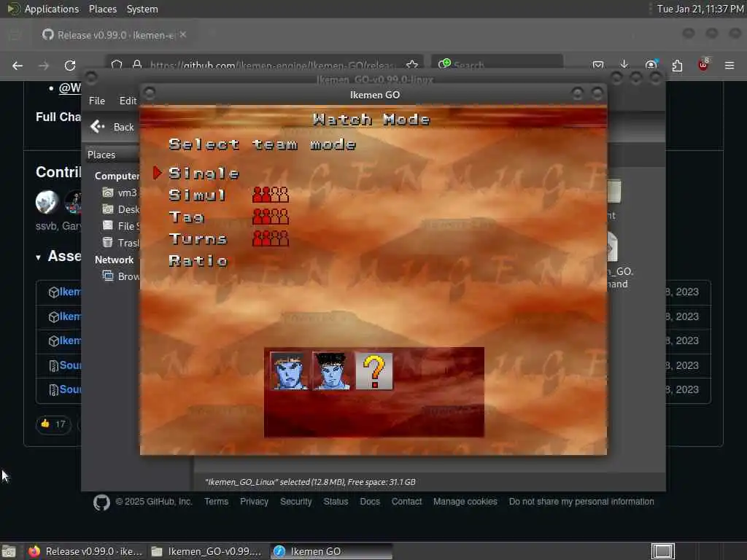The width and height of the screenshot is (747, 560).
Task: Click the Turns team member count icons
Action: [x=271, y=238]
